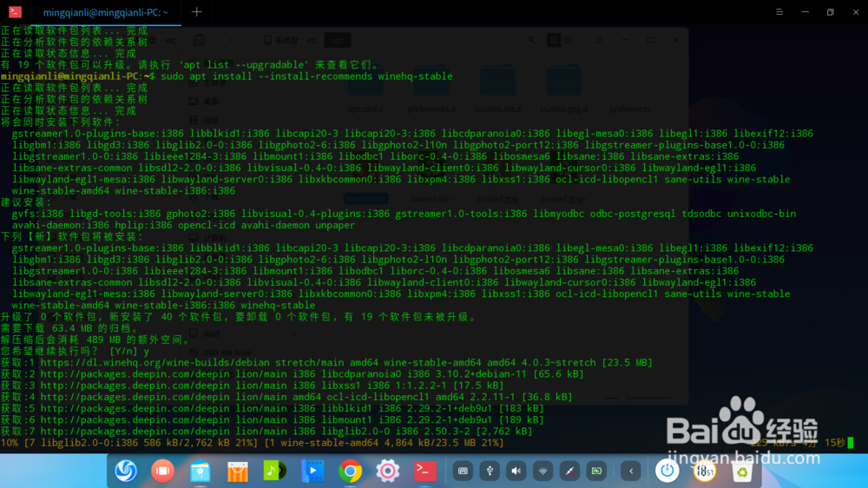Screen dimensions: 868x488
Task: Open the volume speaker tray icon
Action: pos(516,471)
